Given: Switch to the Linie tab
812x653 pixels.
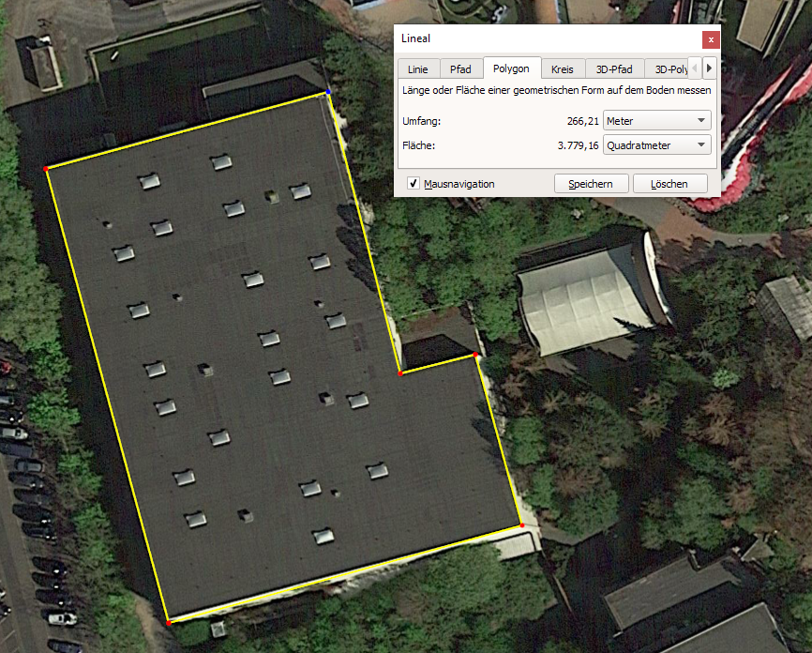Looking at the screenshot, I should coord(417,69).
